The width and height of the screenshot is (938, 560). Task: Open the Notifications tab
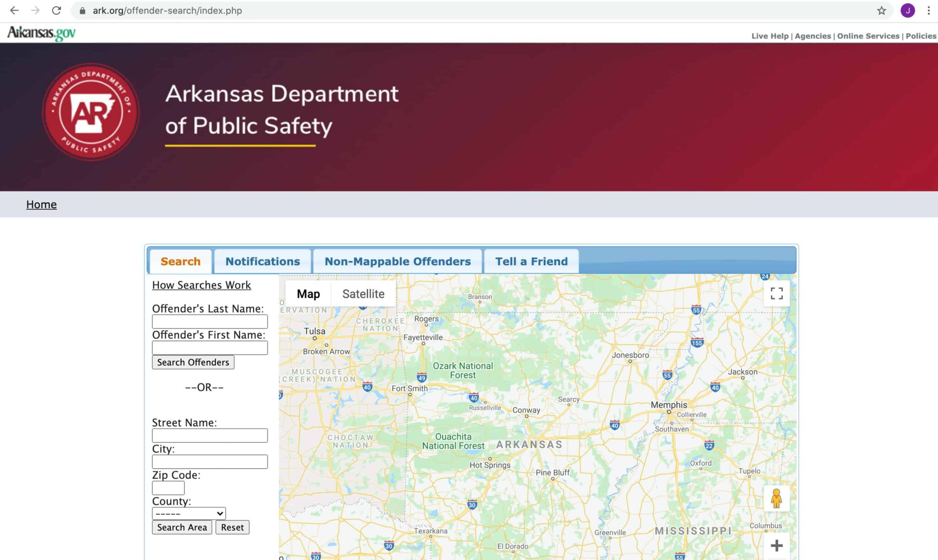pyautogui.click(x=262, y=261)
